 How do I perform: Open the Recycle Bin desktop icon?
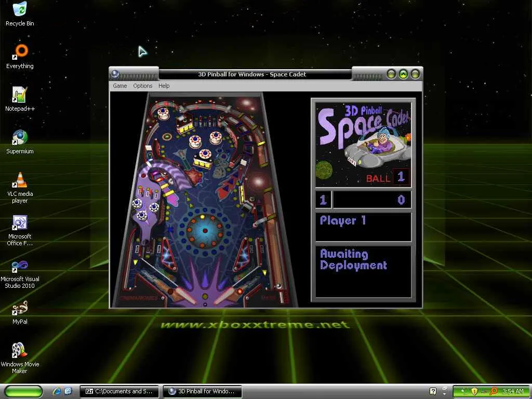[20, 14]
